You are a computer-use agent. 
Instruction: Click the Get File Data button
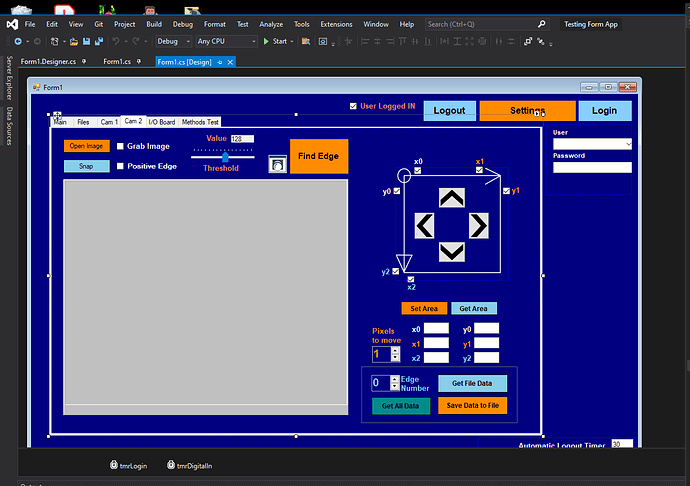tap(472, 383)
